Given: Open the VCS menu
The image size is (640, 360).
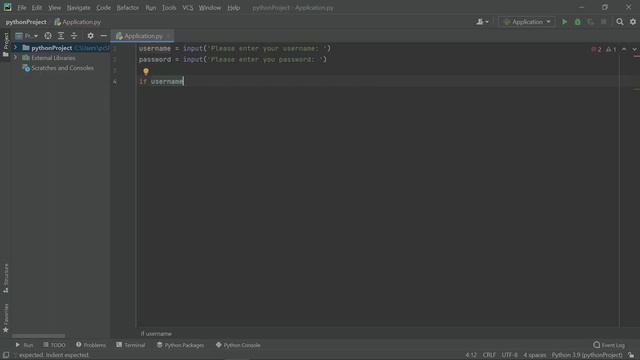Looking at the screenshot, I should tap(188, 8).
